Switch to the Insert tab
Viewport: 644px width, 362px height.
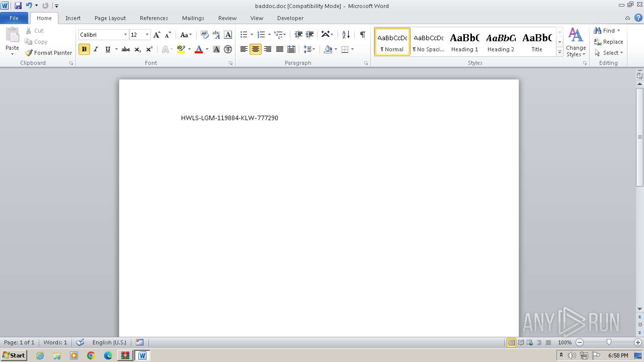73,18
